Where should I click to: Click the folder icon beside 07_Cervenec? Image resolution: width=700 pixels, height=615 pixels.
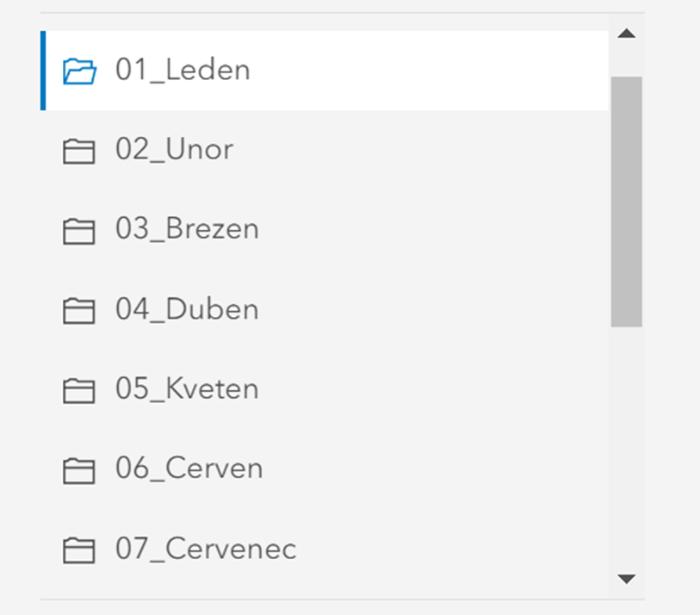click(x=79, y=550)
